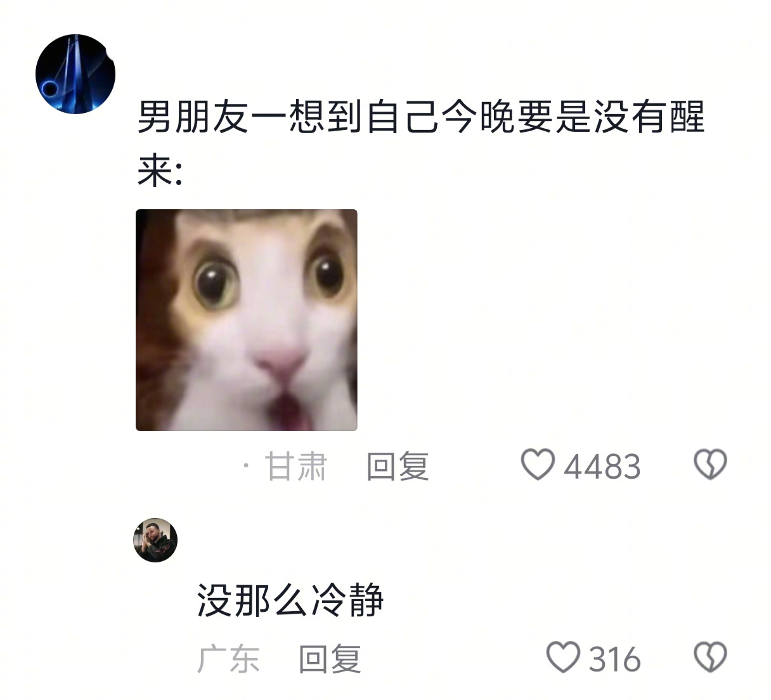
Task: Select the 广东 location label
Action: [x=228, y=659]
